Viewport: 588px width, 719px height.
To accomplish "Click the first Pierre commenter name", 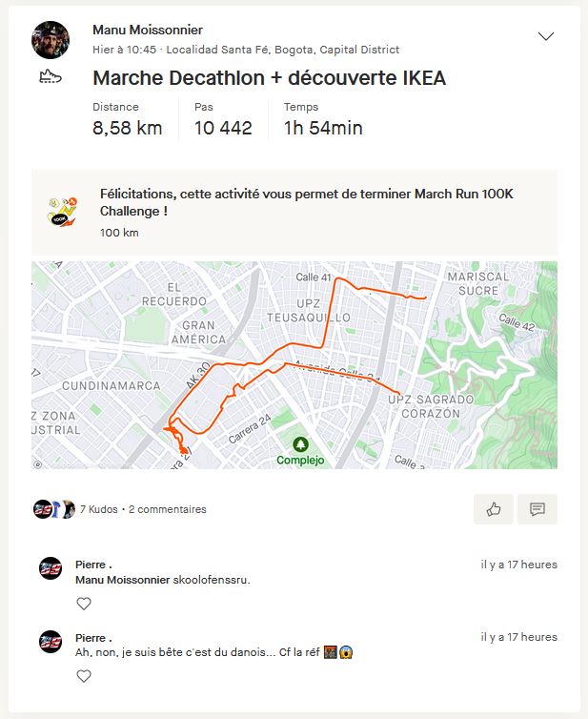I will [x=92, y=565].
